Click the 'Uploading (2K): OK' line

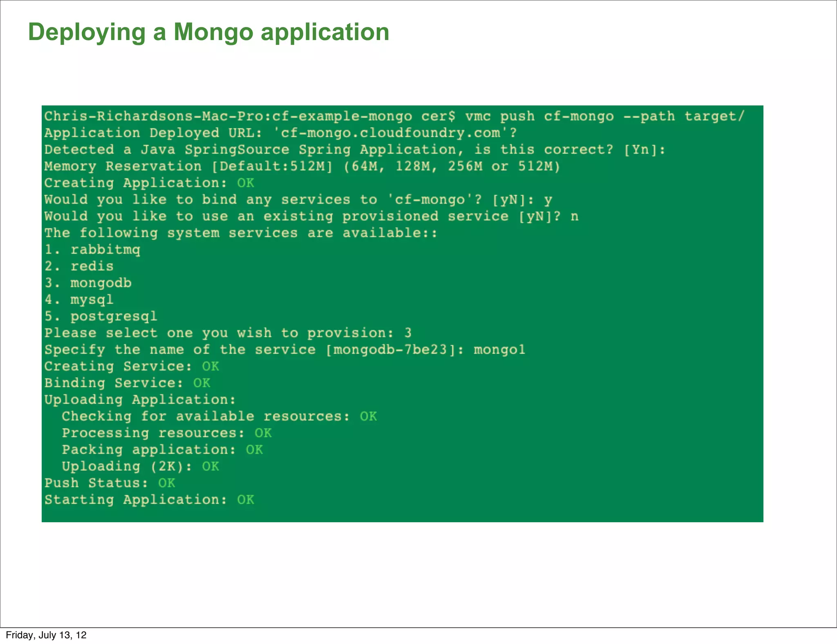pyautogui.click(x=141, y=467)
